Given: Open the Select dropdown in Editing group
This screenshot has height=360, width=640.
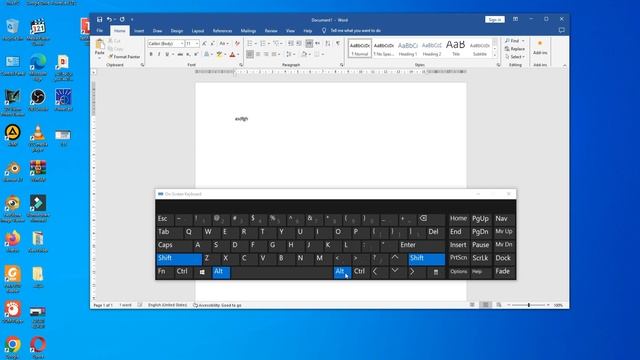Looking at the screenshot, I should [x=515, y=57].
